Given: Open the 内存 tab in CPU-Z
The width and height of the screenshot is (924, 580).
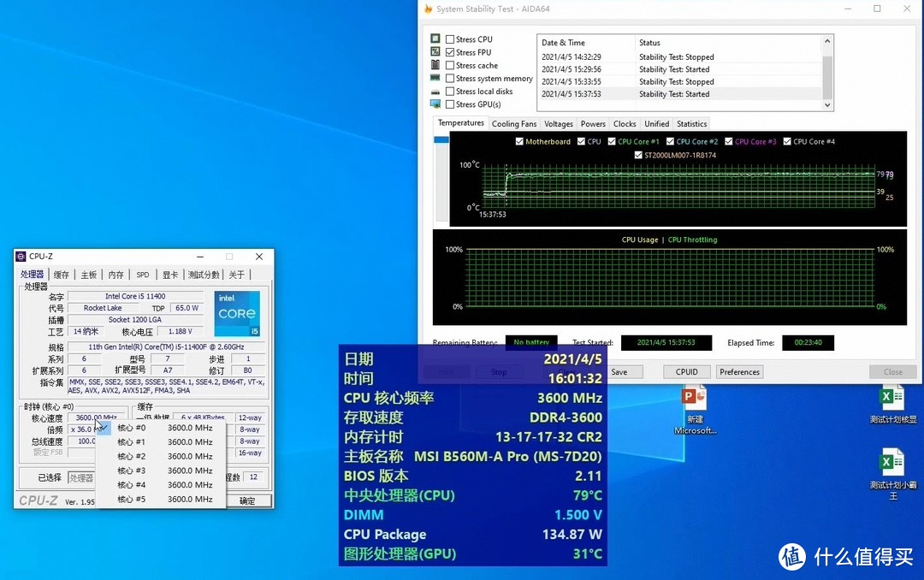Looking at the screenshot, I should click(116, 275).
